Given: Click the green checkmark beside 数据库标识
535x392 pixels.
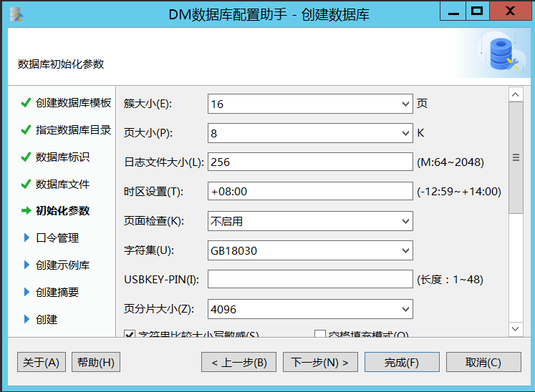Looking at the screenshot, I should tap(26, 157).
